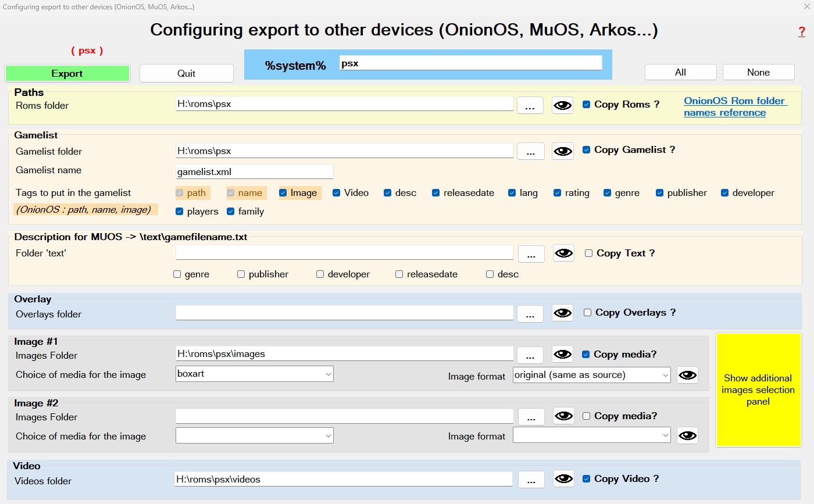Open Image #2 choice of media dropdown
Viewport: 814px width, 504px height.
(255, 435)
